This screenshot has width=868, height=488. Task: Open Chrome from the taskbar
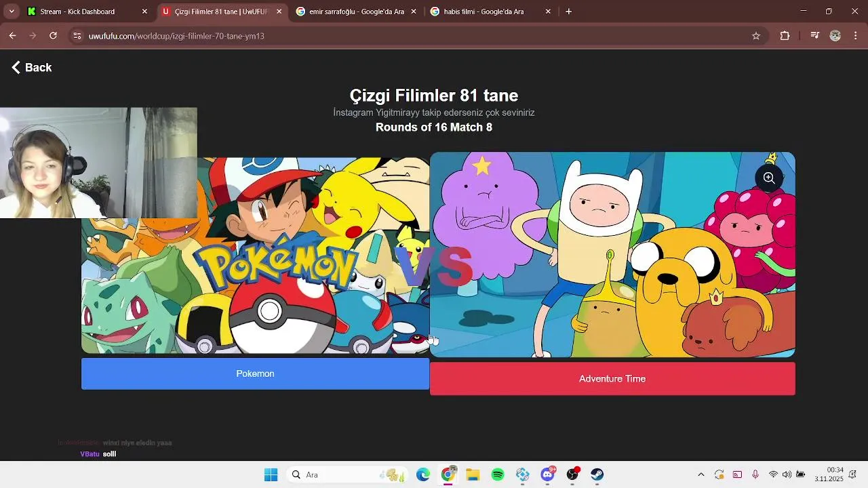pyautogui.click(x=448, y=474)
